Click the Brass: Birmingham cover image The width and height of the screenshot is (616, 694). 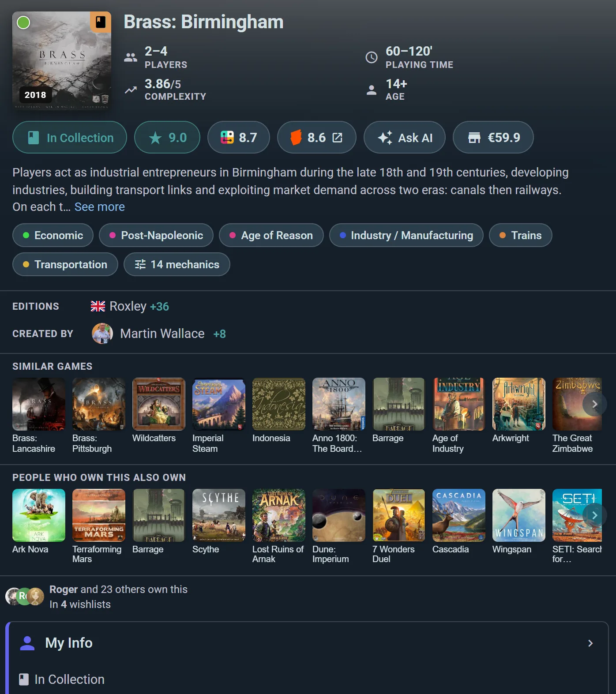pos(62,61)
